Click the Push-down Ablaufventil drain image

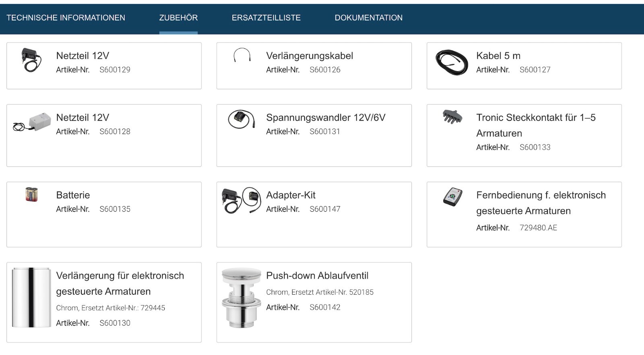click(x=241, y=297)
